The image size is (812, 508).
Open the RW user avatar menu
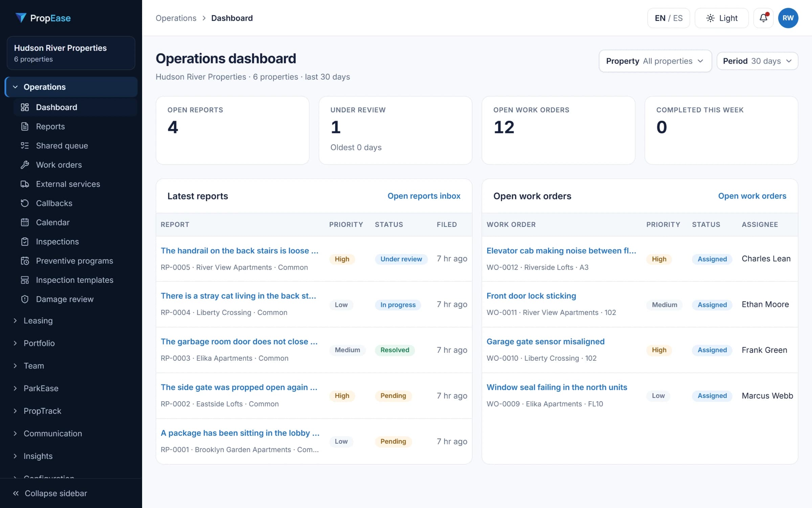click(788, 18)
